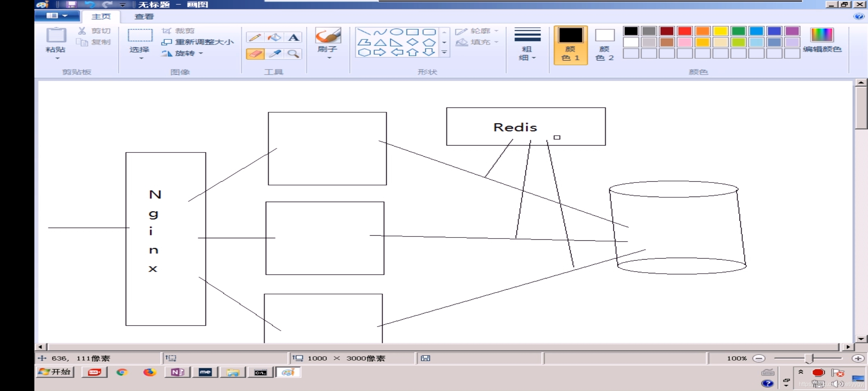868x391 pixels.
Task: Select the Magnifier tool
Action: coord(293,54)
